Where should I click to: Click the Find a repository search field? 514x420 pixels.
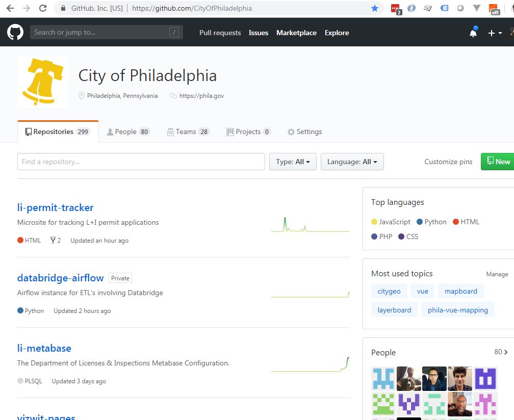click(x=141, y=162)
